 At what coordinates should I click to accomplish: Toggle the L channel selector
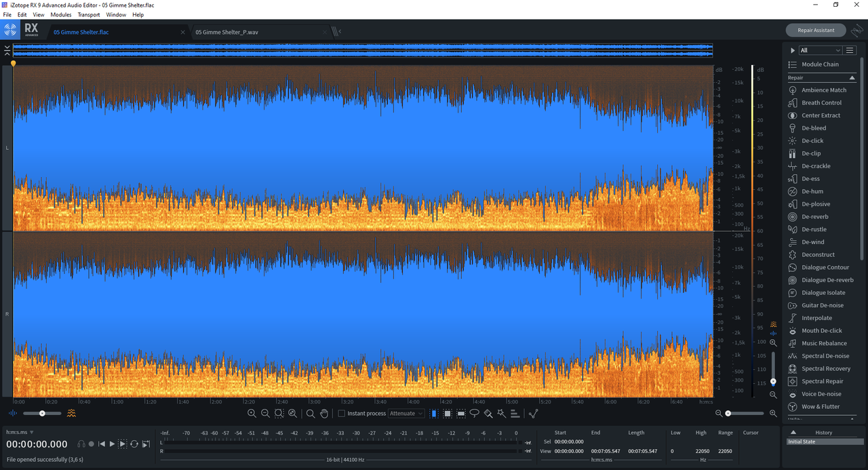tap(7, 148)
